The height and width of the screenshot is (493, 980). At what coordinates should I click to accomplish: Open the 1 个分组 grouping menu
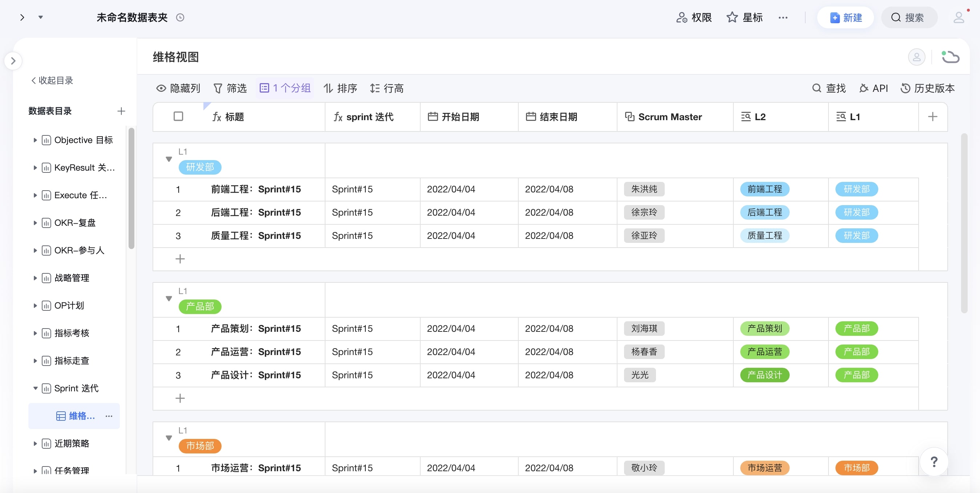[x=285, y=88]
